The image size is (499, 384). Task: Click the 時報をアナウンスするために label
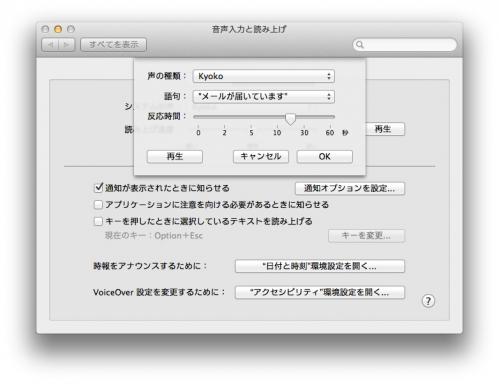pos(150,266)
